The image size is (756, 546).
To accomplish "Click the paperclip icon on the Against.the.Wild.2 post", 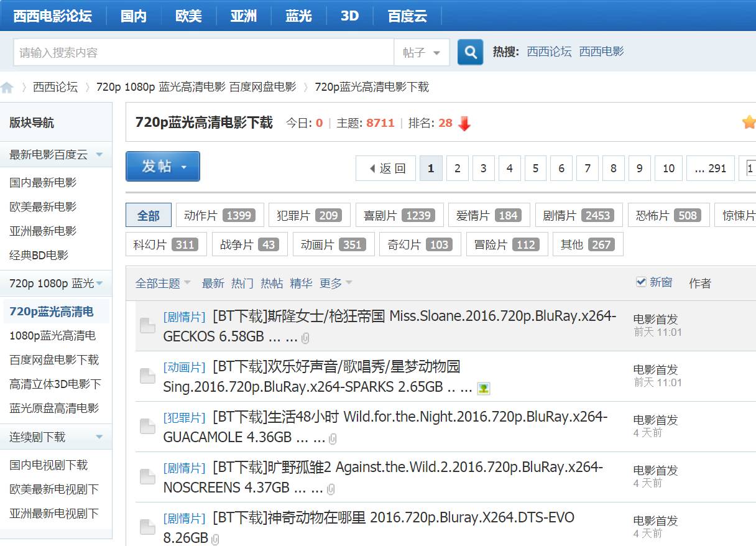I will [330, 489].
